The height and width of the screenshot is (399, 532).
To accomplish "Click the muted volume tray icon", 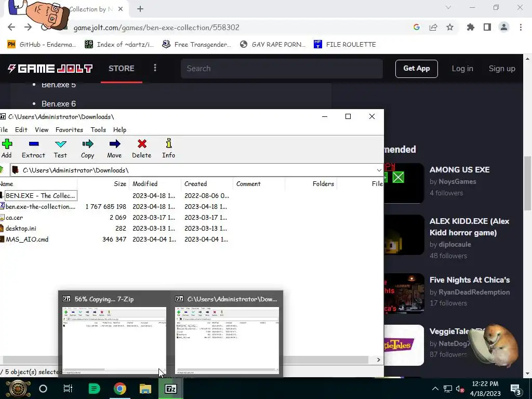I will coord(460,389).
